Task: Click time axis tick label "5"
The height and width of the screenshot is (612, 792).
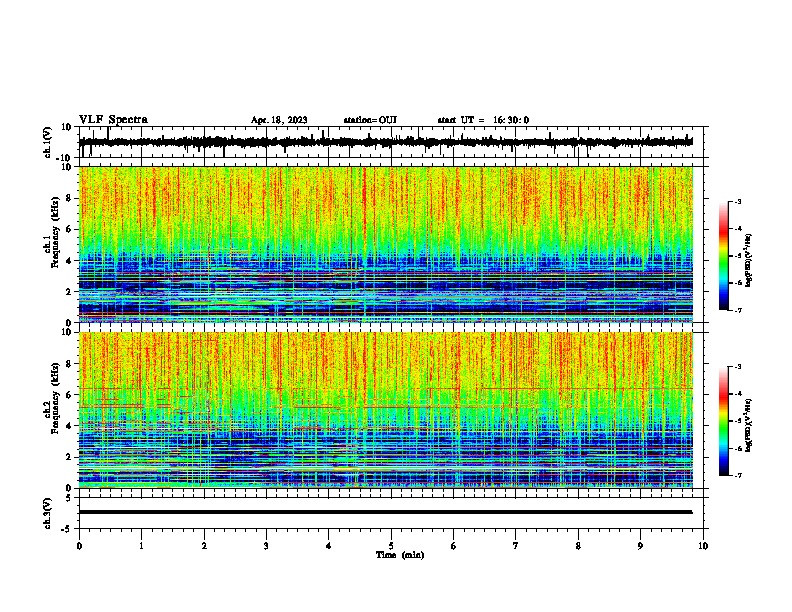Action: [x=391, y=546]
